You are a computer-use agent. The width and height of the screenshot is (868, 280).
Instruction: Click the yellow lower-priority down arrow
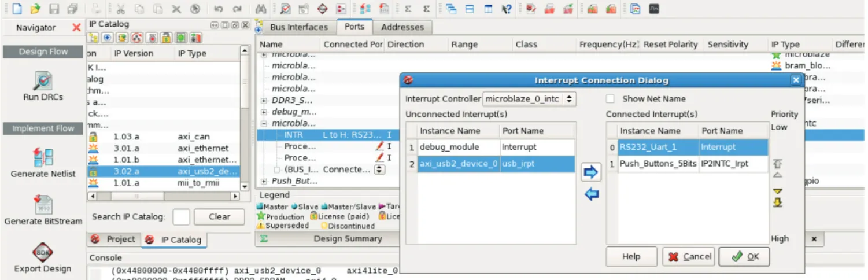(778, 191)
